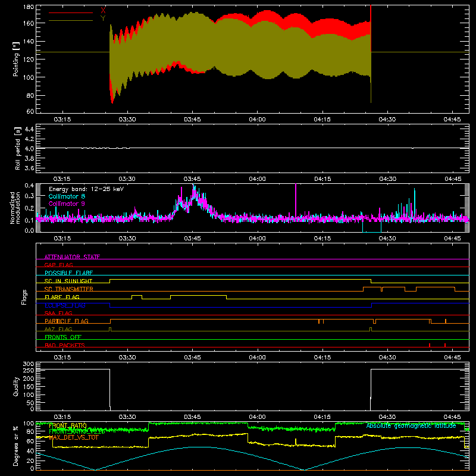Click the 03:45 tick label under the Pointing panel
This screenshot has width=476, height=476.
[192, 120]
